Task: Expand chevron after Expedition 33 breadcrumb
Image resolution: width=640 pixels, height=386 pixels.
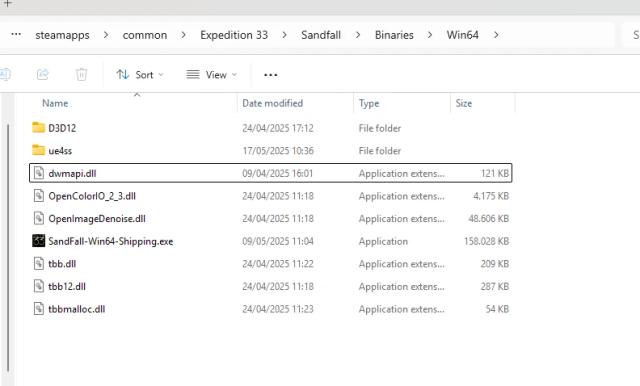Action: click(x=284, y=35)
